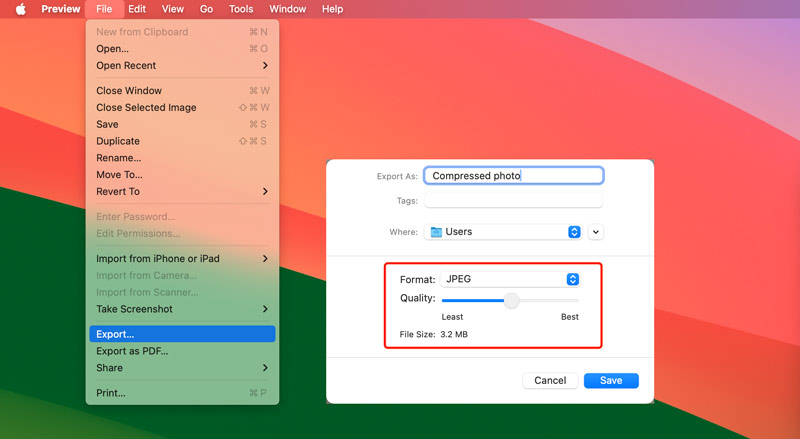
Task: Open the Tools menu
Action: click(x=241, y=9)
